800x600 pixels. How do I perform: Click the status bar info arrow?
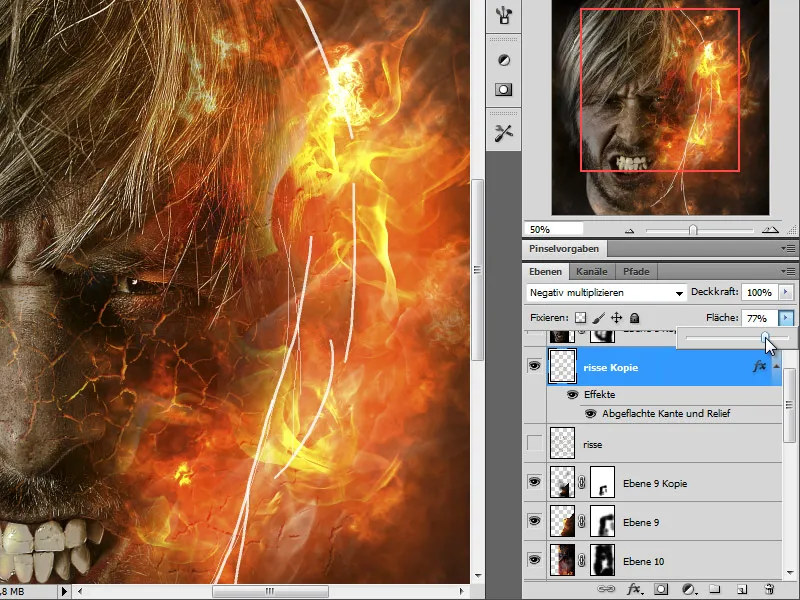pos(64,591)
